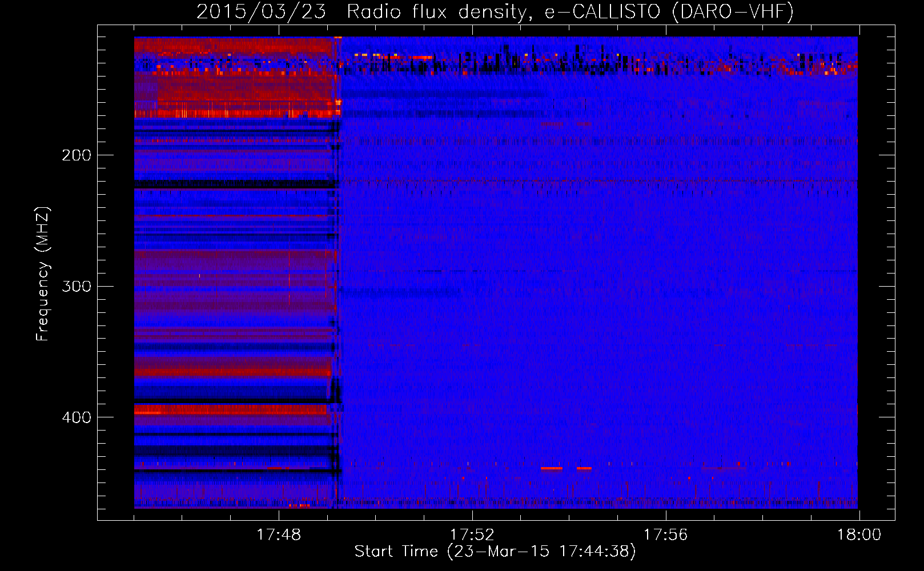The width and height of the screenshot is (924, 571).
Task: Click the '18:00' time tick label
Action: pyautogui.click(x=859, y=534)
